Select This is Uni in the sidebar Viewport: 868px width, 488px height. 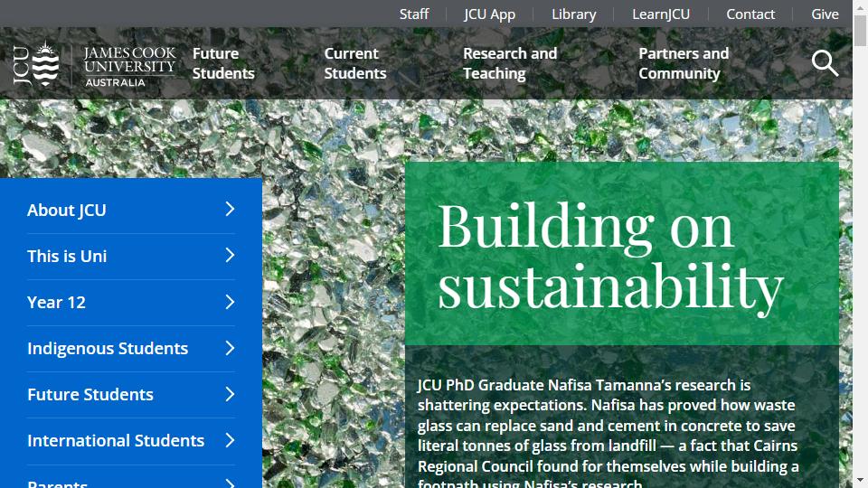[67, 256]
